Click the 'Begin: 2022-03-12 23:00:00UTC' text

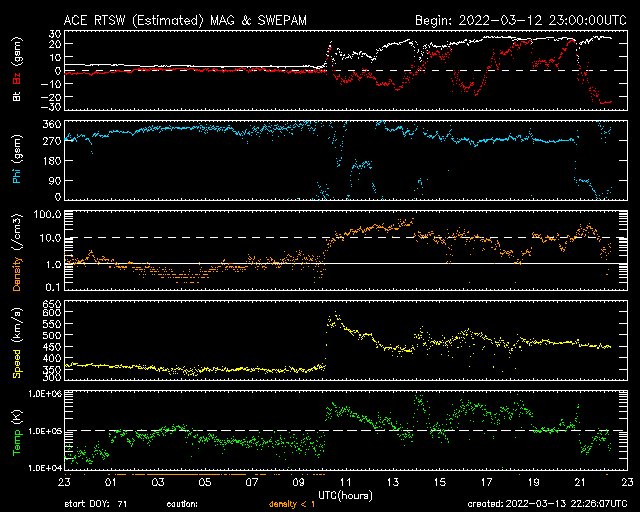pos(521,20)
